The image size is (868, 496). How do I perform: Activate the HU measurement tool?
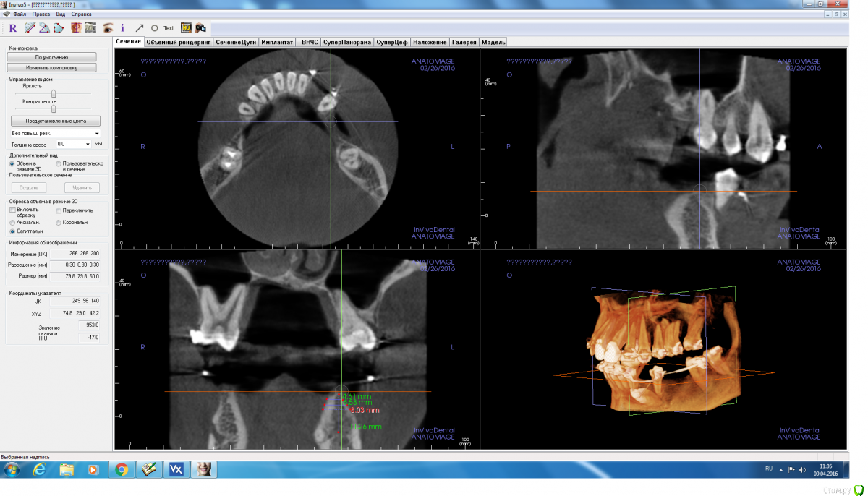pos(186,28)
